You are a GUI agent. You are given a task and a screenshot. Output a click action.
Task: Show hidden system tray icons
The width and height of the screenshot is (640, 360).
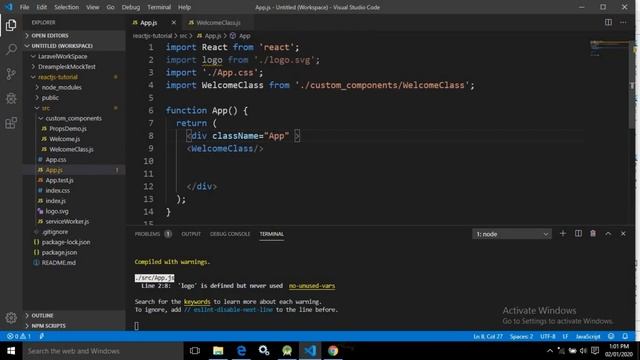550,351
